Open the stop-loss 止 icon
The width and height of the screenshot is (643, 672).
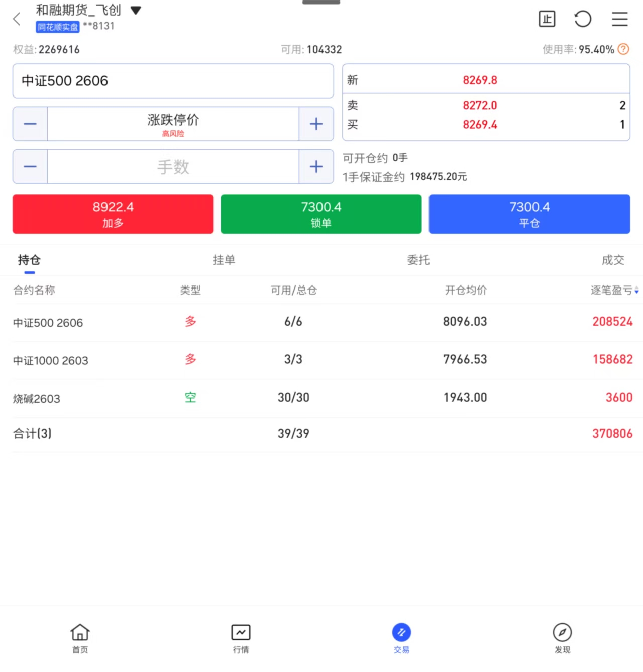tap(547, 19)
